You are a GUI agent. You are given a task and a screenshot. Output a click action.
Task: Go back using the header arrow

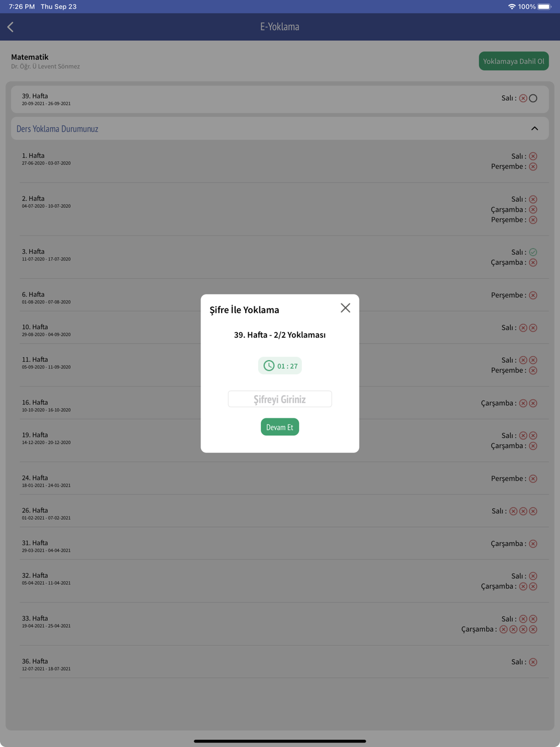click(11, 27)
